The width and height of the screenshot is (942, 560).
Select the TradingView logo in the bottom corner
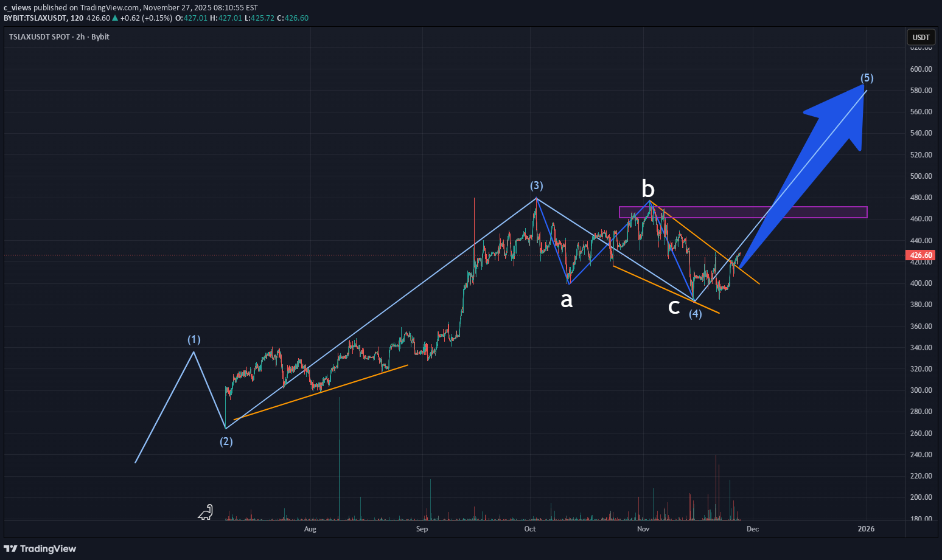(40, 548)
